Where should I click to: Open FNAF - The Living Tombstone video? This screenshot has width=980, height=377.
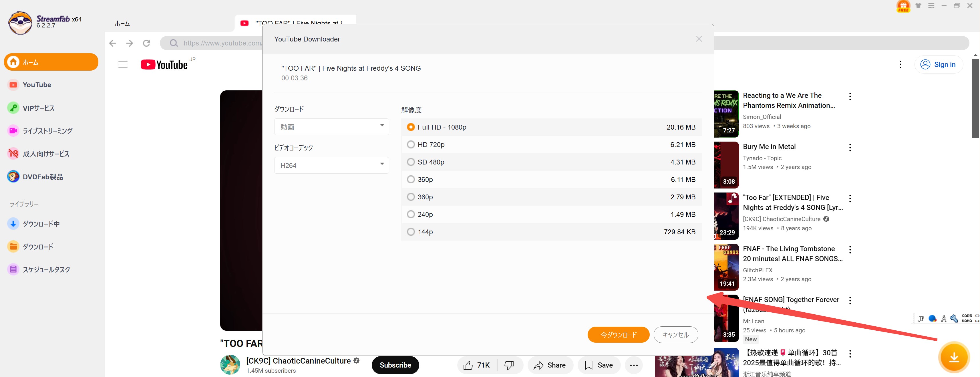pyautogui.click(x=793, y=253)
